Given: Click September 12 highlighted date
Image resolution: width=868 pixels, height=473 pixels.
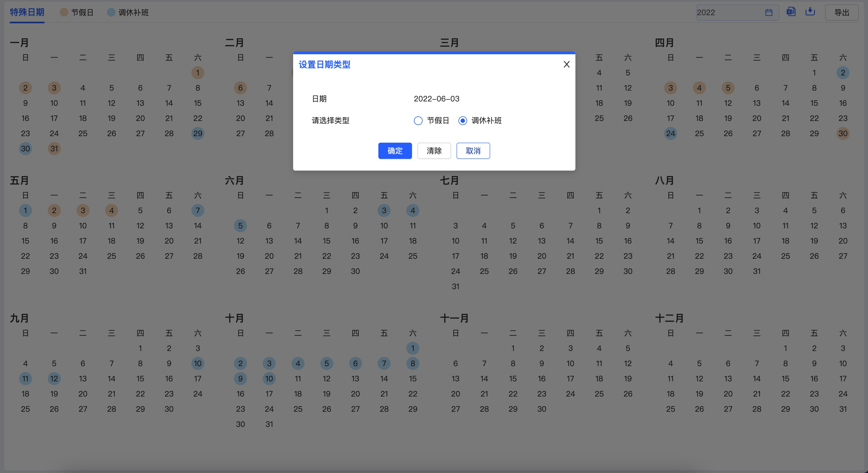Looking at the screenshot, I should (54, 378).
